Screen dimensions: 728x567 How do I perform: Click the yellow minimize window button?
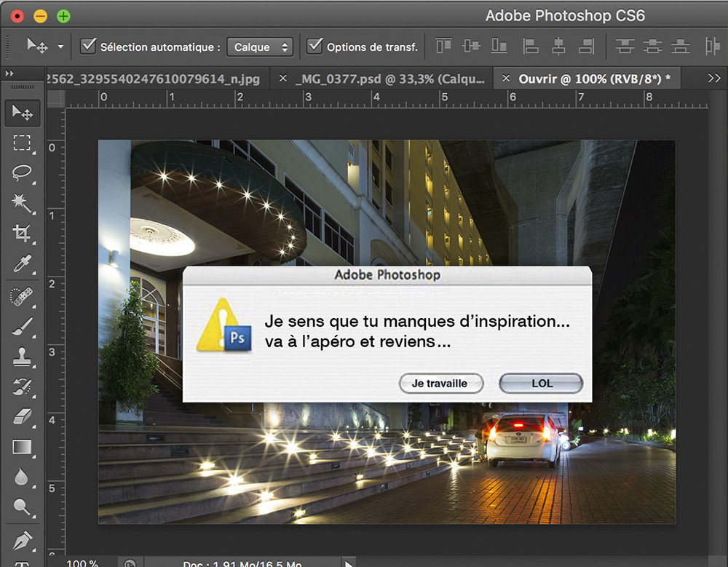(x=40, y=17)
